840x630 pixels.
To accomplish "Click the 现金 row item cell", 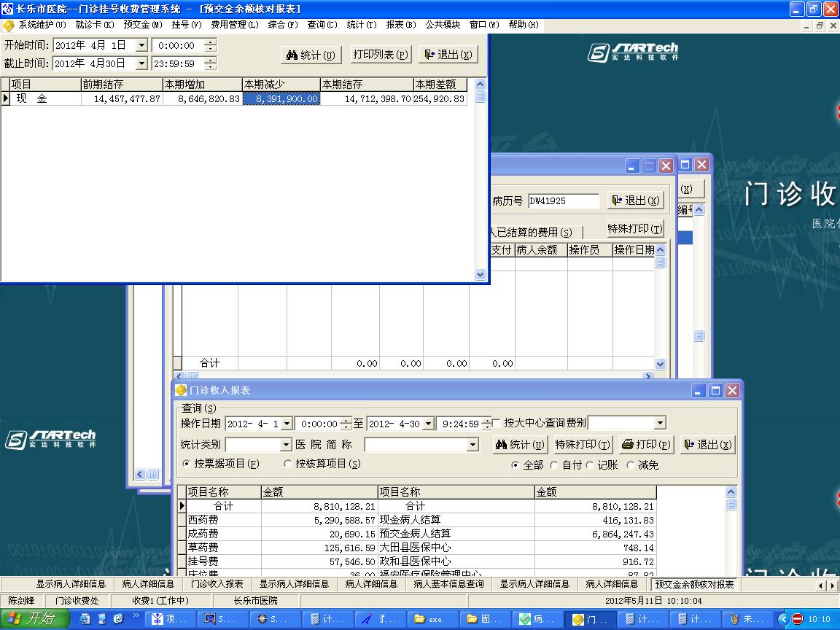I will 45,98.
